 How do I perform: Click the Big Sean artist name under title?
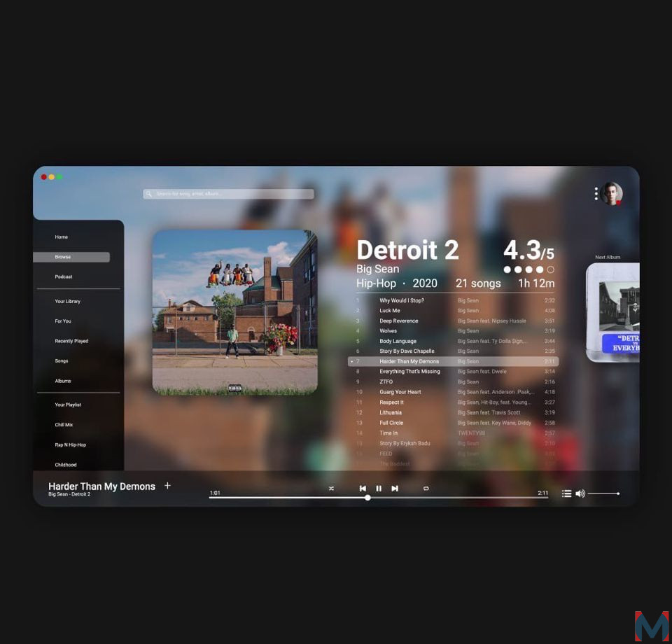coord(377,269)
